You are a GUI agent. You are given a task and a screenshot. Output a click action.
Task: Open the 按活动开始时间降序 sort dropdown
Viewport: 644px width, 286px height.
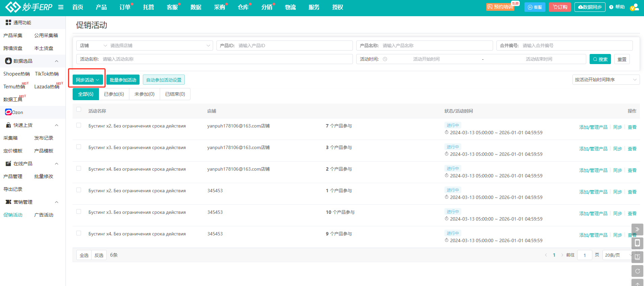(x=606, y=80)
